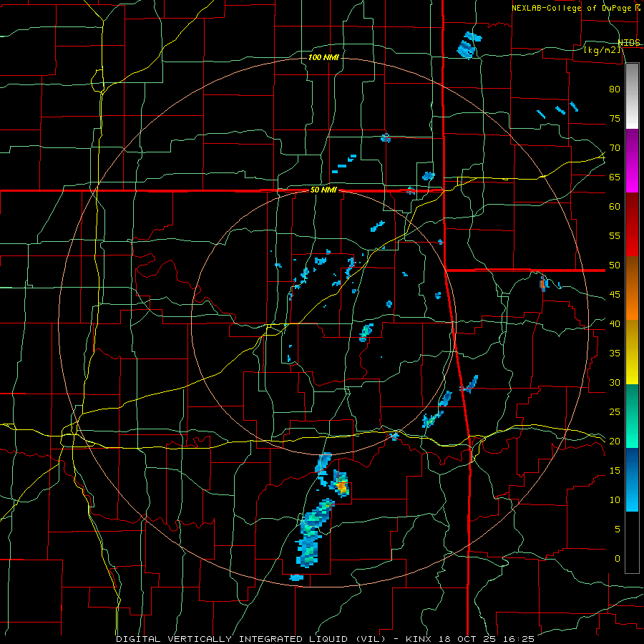Click the yellow segment of the color scale

632,352
